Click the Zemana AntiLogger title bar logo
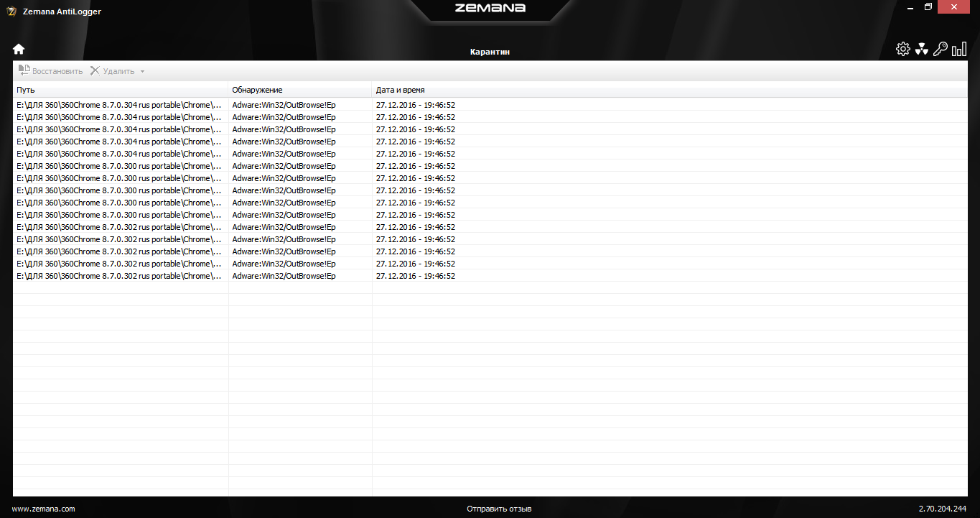The image size is (980, 518). coord(11,11)
